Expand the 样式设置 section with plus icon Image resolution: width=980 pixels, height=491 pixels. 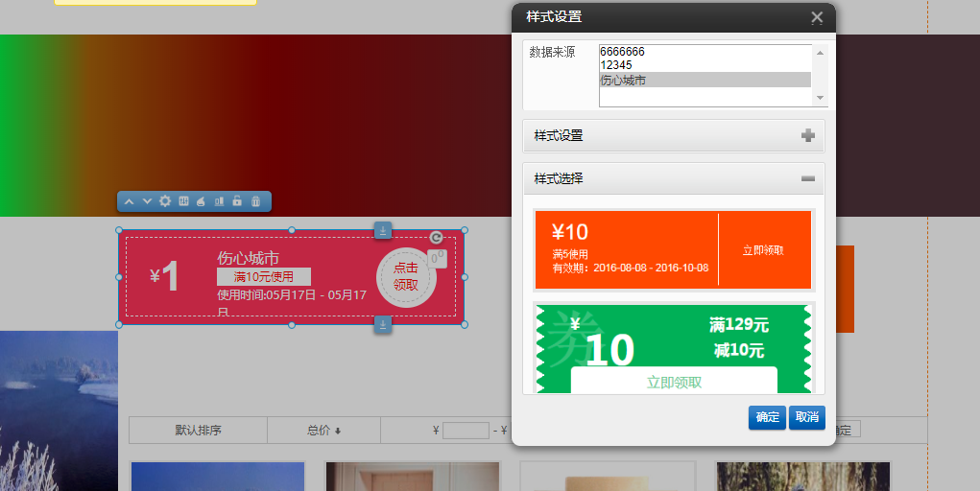click(x=808, y=136)
